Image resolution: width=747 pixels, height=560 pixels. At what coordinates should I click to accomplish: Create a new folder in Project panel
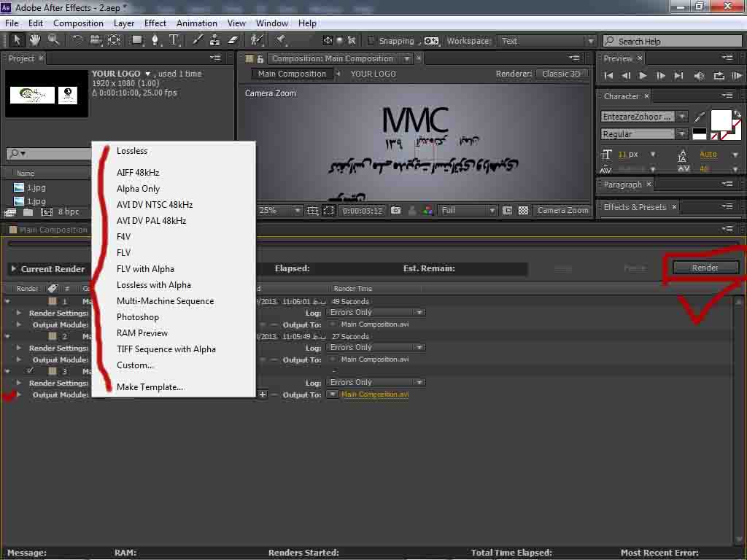click(x=28, y=212)
